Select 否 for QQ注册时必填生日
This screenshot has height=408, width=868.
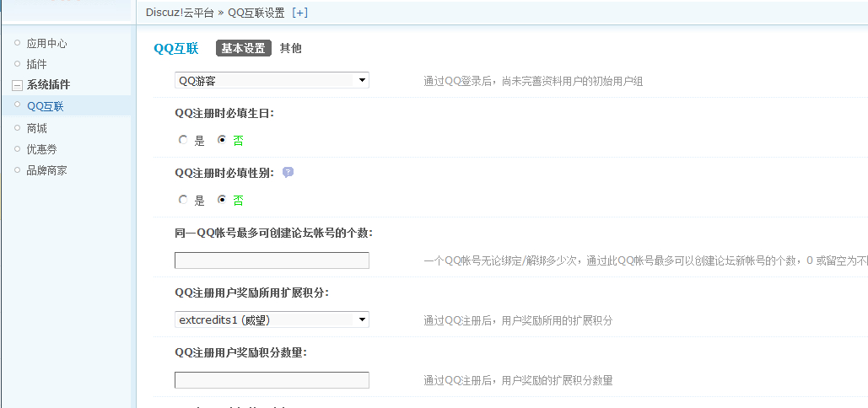coord(222,141)
